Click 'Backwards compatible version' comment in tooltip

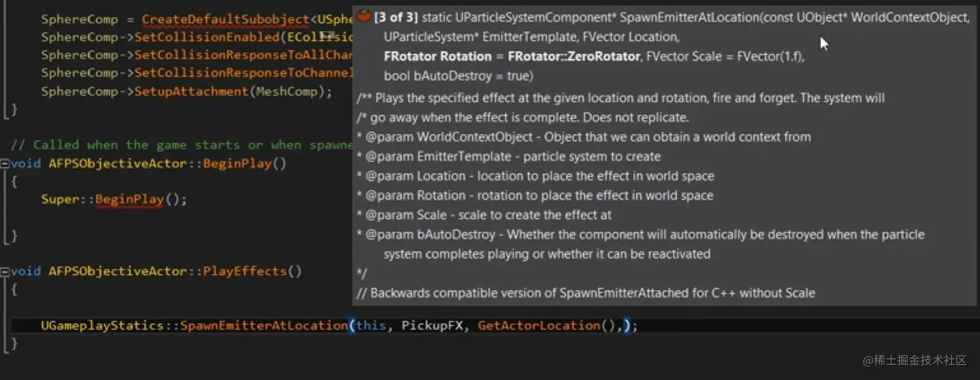tap(586, 293)
